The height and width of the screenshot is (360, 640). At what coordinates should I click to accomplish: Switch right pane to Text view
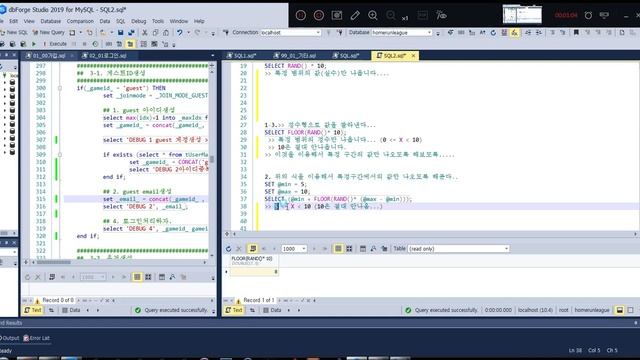(235, 310)
